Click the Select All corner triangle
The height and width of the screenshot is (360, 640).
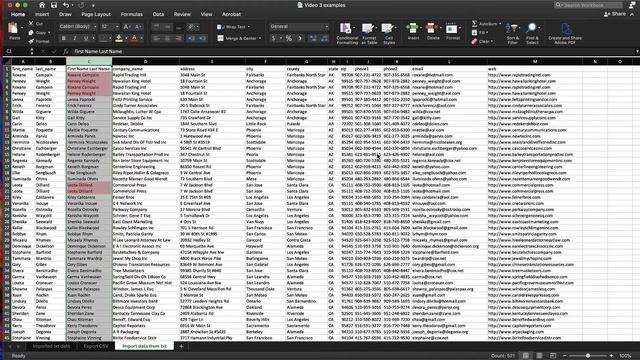point(7,61)
